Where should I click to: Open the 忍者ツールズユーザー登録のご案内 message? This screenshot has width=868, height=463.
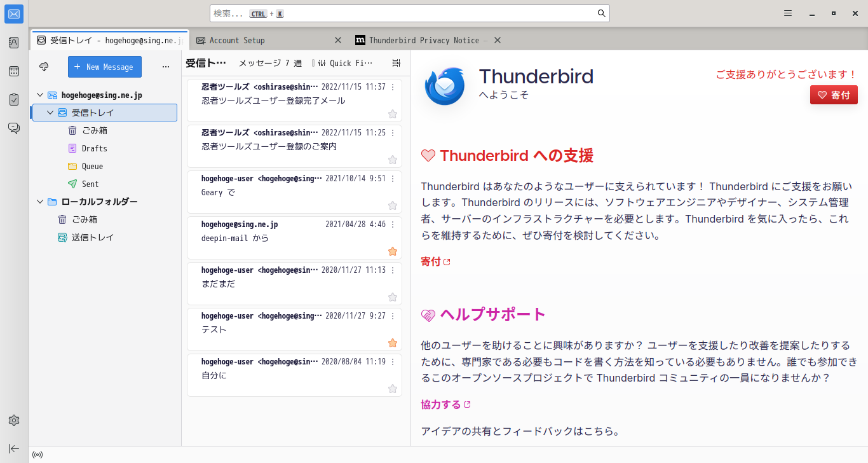[294, 146]
